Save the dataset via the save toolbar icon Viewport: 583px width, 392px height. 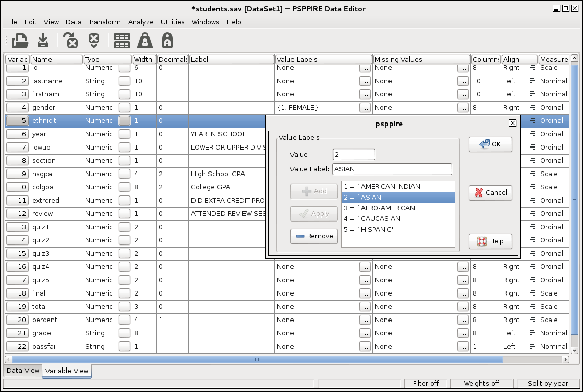pyautogui.click(x=42, y=40)
